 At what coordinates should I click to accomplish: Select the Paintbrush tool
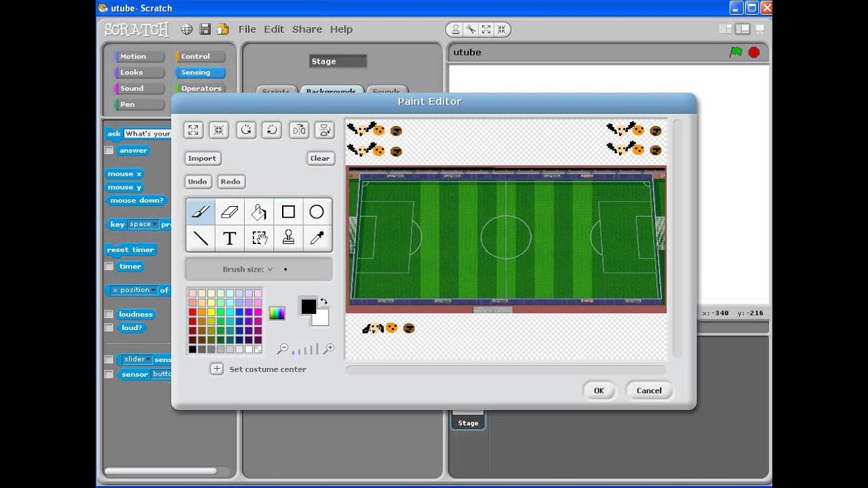(200, 211)
